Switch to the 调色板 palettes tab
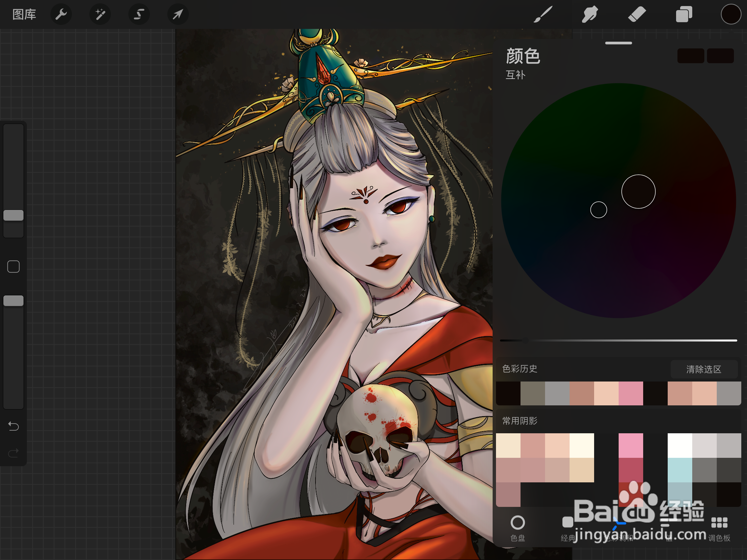Screen dimensions: 747x560 [x=719, y=528]
